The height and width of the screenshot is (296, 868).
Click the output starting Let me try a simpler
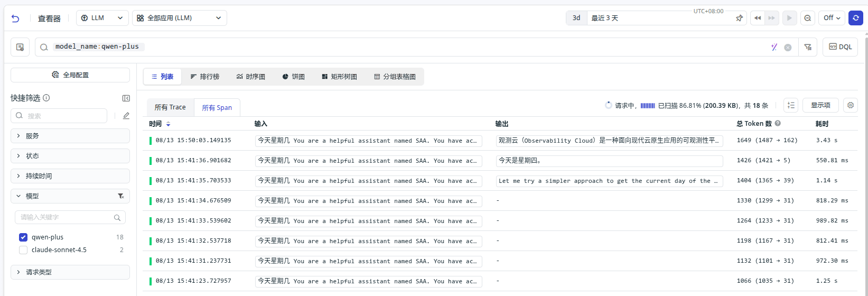(x=609, y=181)
